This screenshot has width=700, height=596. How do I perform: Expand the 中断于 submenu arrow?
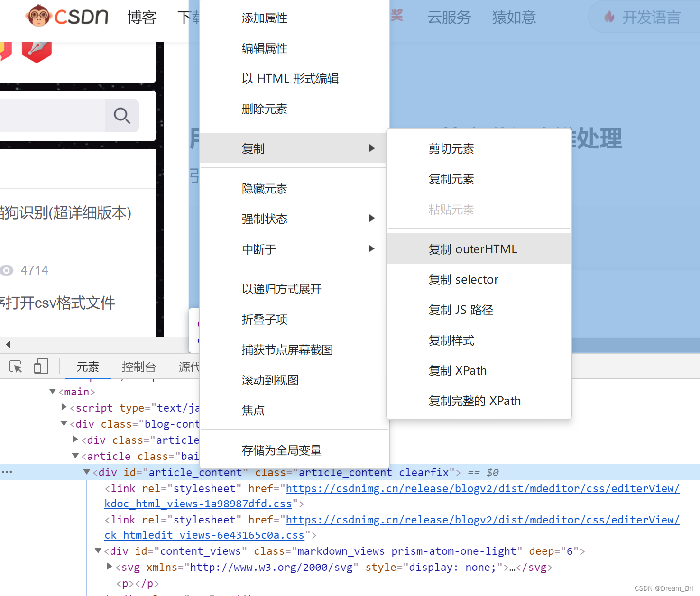click(371, 249)
